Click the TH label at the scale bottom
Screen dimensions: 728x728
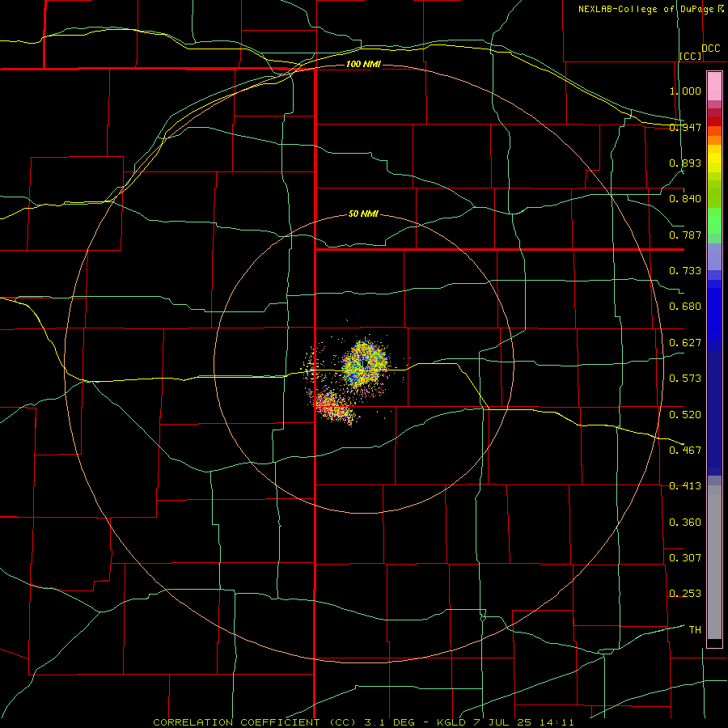point(695,629)
